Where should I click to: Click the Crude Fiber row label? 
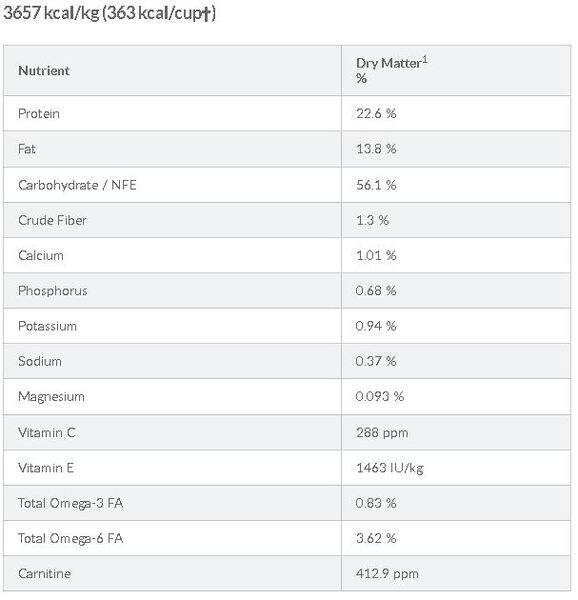pos(52,220)
